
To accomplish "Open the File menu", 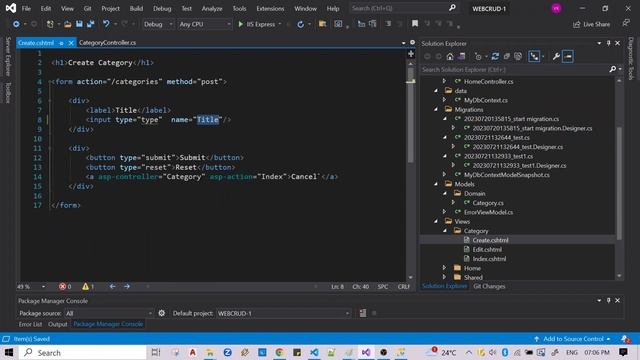I will [26, 9].
